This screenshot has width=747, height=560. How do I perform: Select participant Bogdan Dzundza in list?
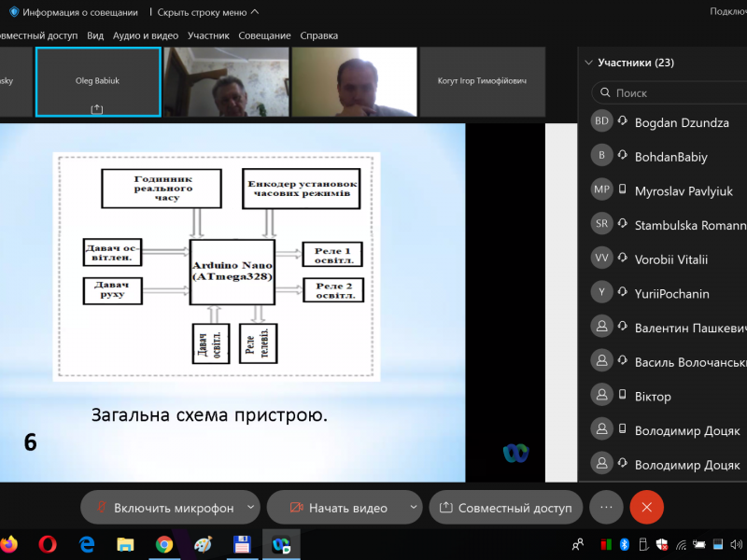(x=682, y=122)
